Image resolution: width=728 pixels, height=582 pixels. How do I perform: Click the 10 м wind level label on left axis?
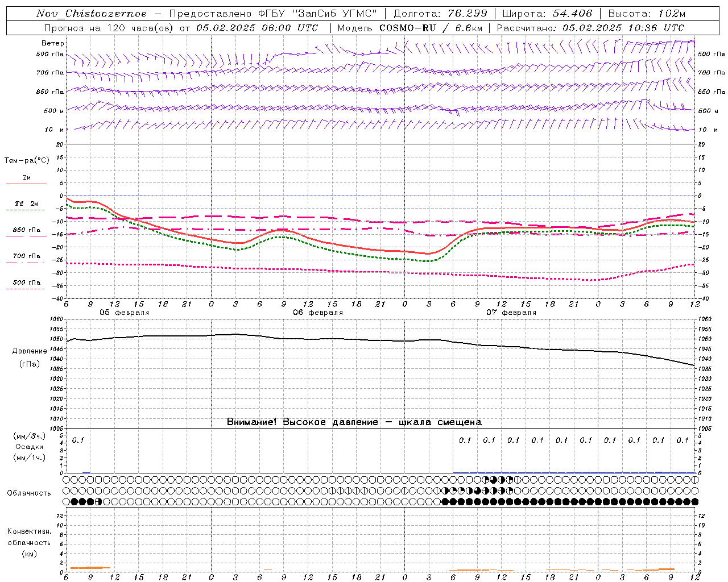point(55,130)
